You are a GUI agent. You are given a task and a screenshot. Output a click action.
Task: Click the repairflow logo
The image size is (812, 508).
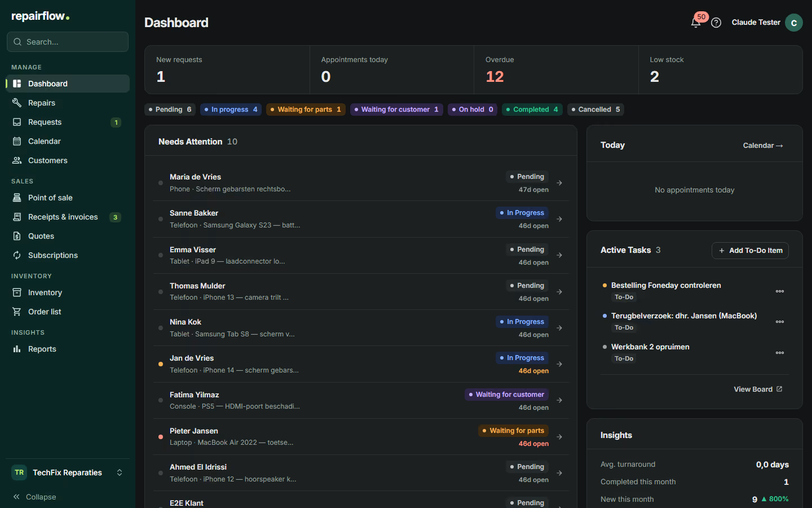pyautogui.click(x=41, y=16)
